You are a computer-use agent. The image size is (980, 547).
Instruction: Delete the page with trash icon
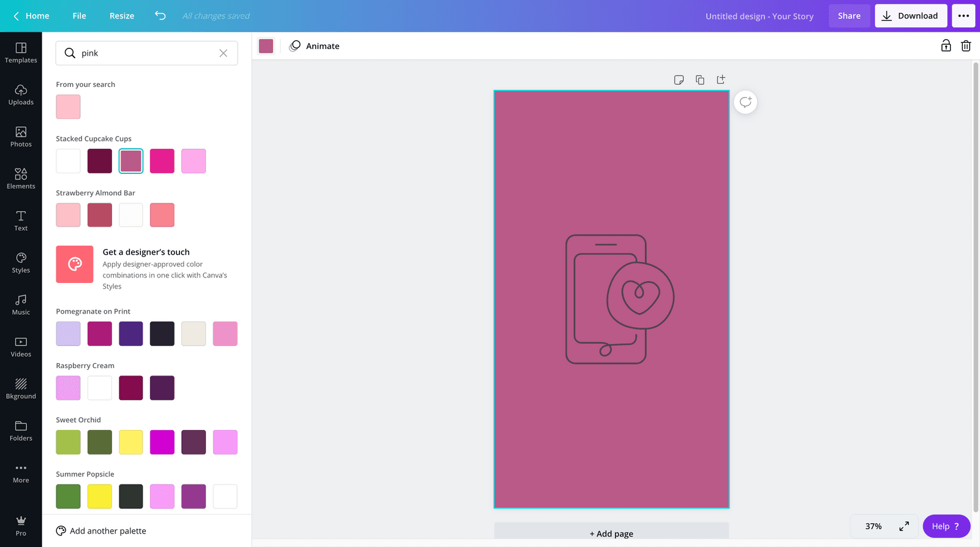coord(966,46)
